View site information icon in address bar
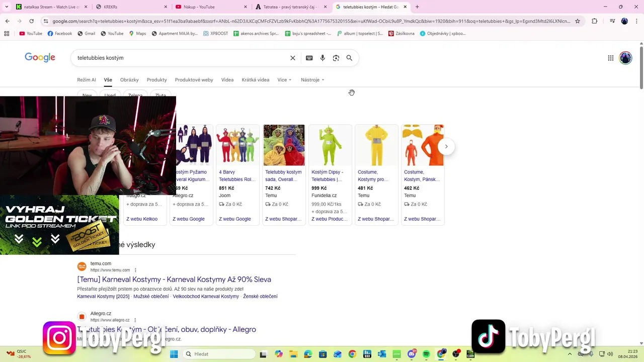The width and height of the screenshot is (644, 362). point(46,21)
